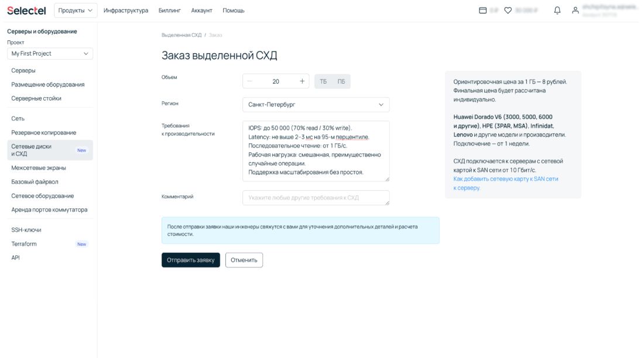Open the Санкт-Петербург region dropdown

pyautogui.click(x=316, y=105)
